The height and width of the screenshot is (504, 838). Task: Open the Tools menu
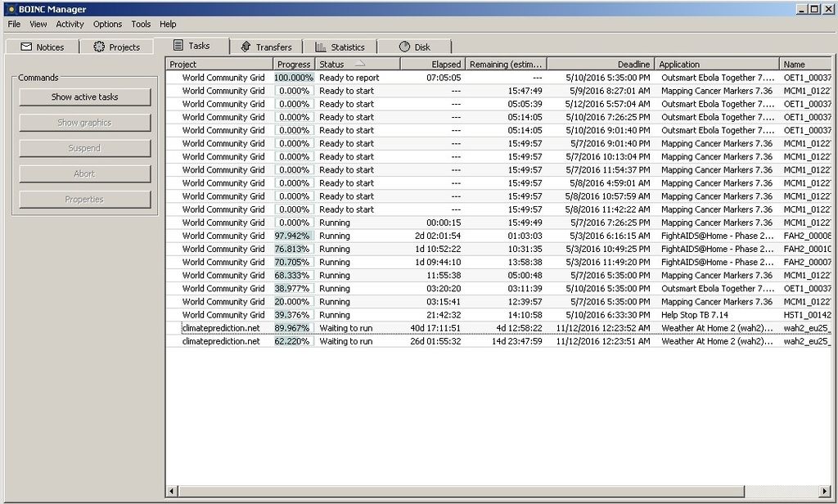point(141,25)
